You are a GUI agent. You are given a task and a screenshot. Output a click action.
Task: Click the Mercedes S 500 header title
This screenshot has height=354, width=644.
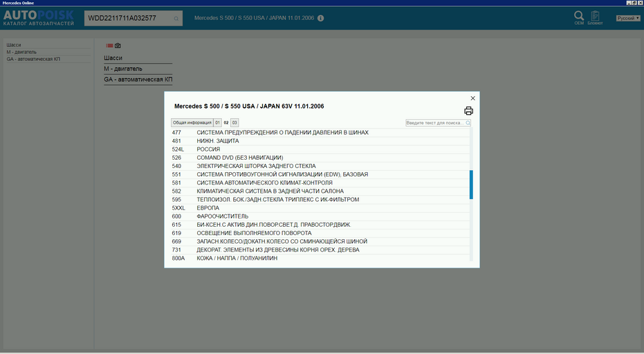pyautogui.click(x=254, y=18)
